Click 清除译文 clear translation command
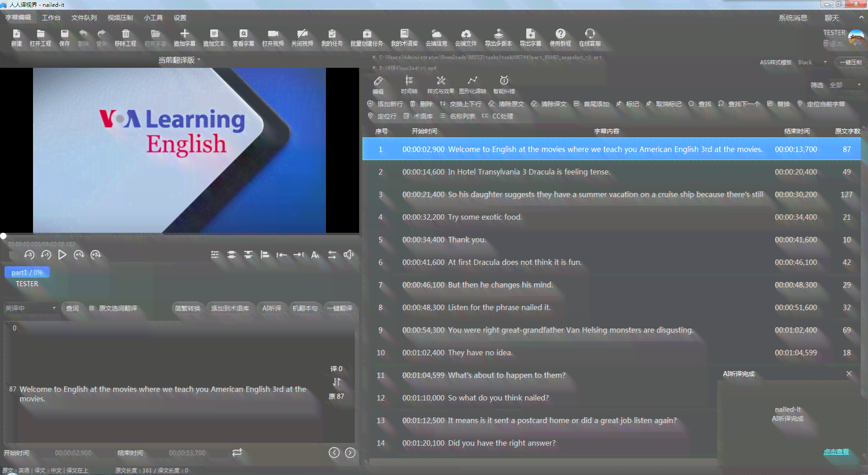Viewport: 868px width, 475px height. coord(548,104)
